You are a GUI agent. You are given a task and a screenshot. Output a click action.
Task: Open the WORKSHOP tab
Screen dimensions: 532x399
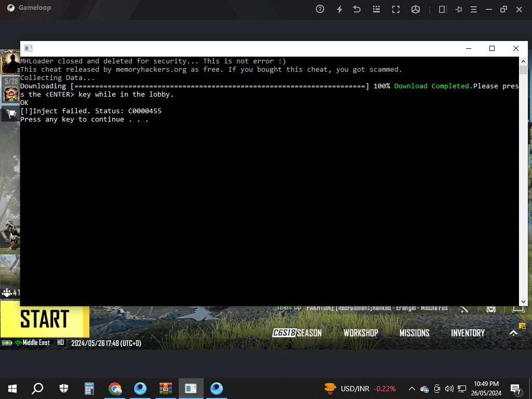pyautogui.click(x=361, y=333)
